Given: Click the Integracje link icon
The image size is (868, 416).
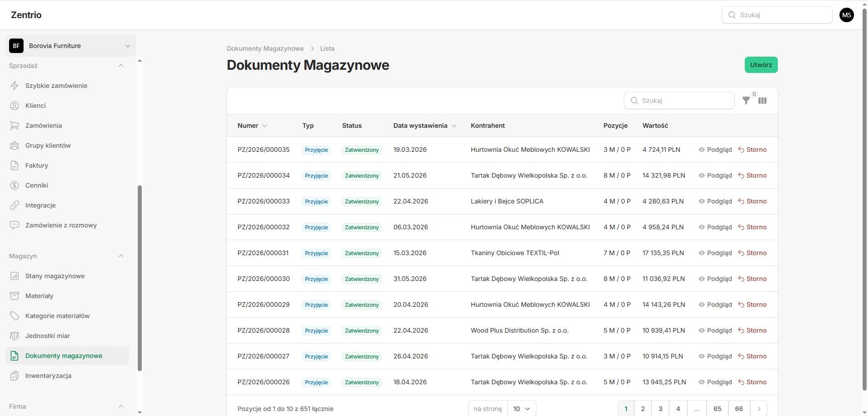Looking at the screenshot, I should click(14, 205).
